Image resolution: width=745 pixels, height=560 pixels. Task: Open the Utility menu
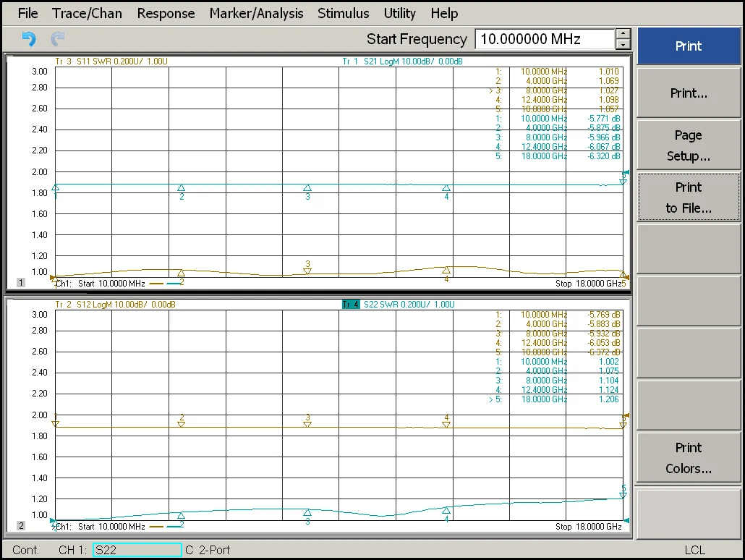pos(399,13)
